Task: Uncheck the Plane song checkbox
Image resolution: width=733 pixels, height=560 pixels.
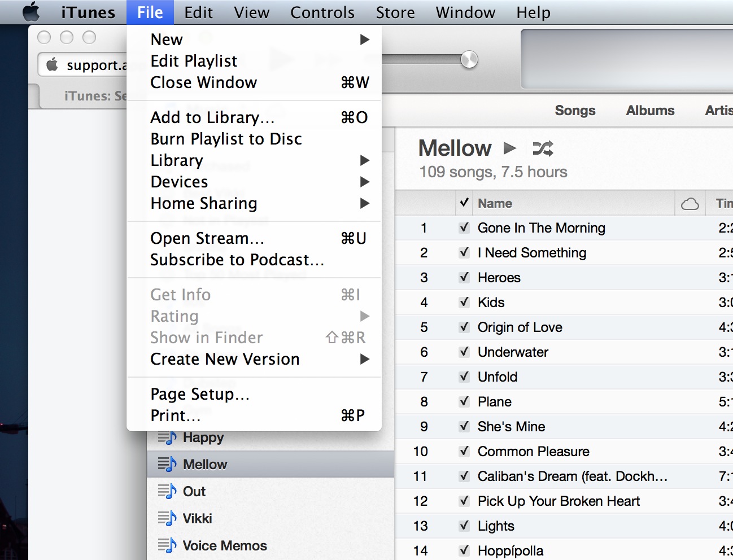Action: point(464,401)
